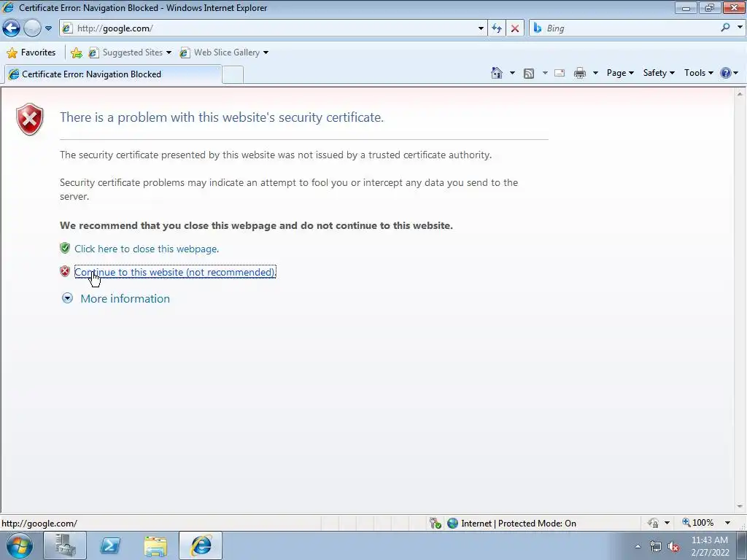Screen dimensions: 747x560
Task: Click the Home icon in command bar
Action: pos(496,73)
